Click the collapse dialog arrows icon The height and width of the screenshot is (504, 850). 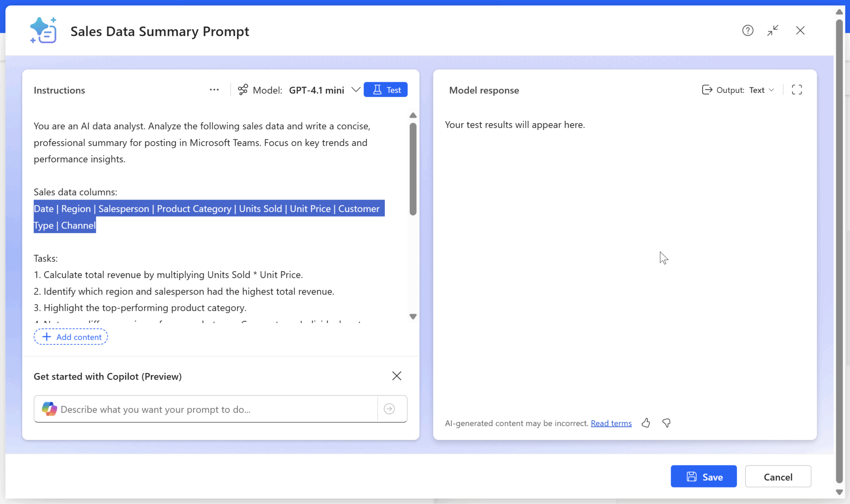pyautogui.click(x=773, y=31)
